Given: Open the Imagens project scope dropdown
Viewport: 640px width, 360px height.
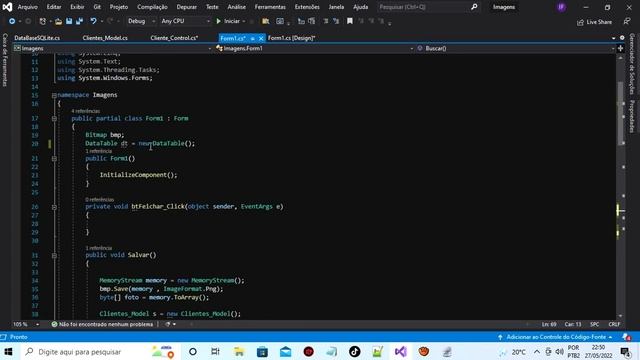Looking at the screenshot, I should click(113, 48).
